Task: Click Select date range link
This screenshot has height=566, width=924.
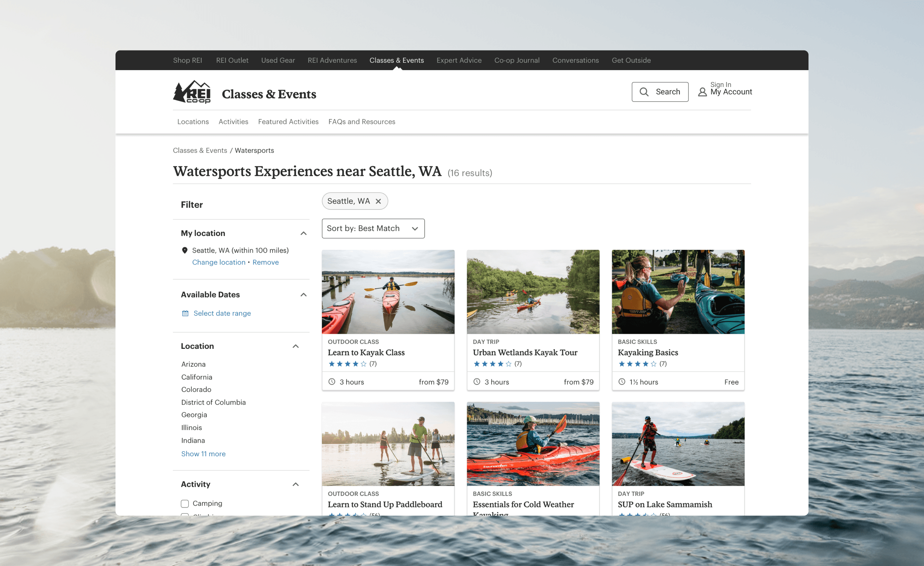Action: click(222, 313)
